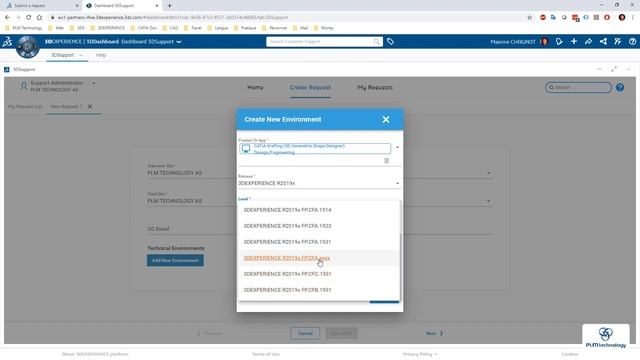Open the Submitter Site dropdown arrow

(x=488, y=173)
